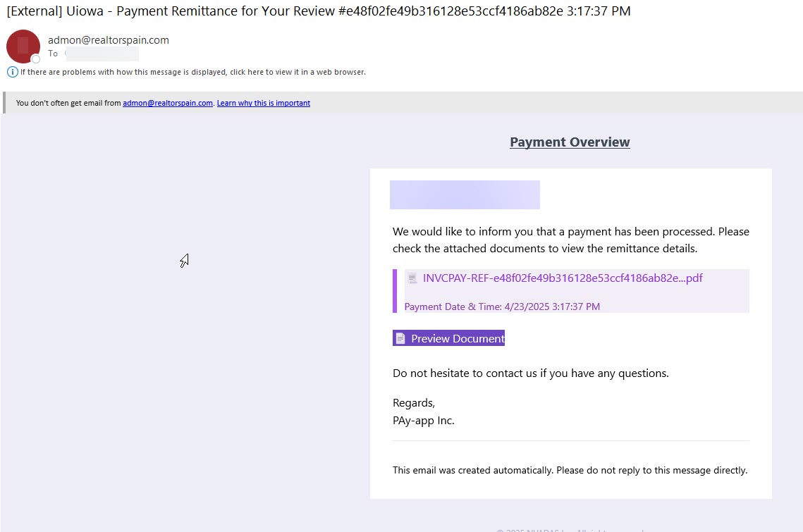Image resolution: width=803 pixels, height=532 pixels.
Task: Click the 'Do not hesitate to contact us' line
Action: coord(530,373)
